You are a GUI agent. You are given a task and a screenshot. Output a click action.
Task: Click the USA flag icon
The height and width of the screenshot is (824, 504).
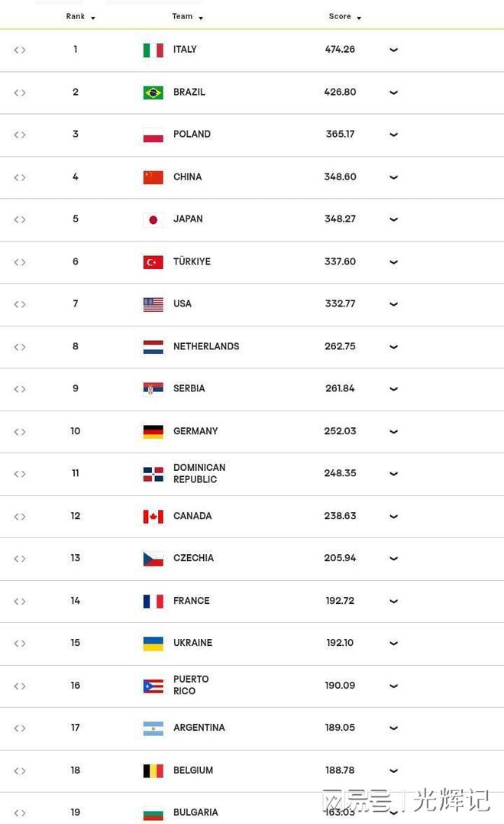(153, 304)
